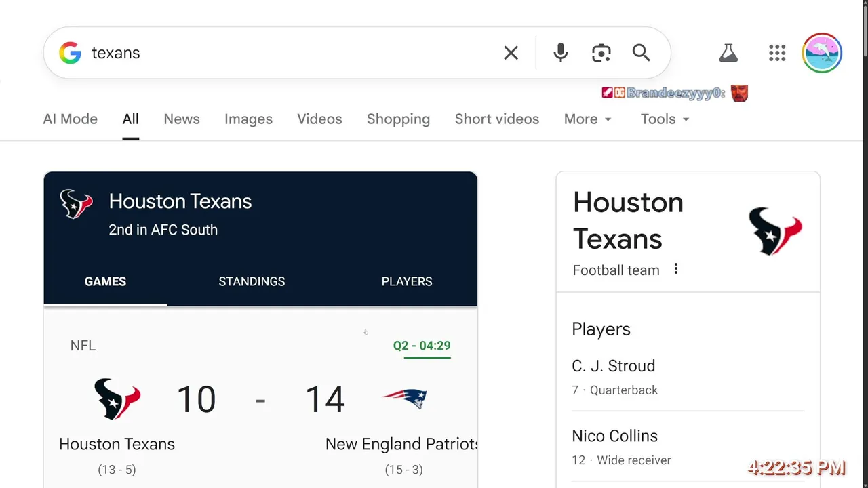Open Nico Collins player link
The width and height of the screenshot is (868, 488).
click(x=614, y=436)
